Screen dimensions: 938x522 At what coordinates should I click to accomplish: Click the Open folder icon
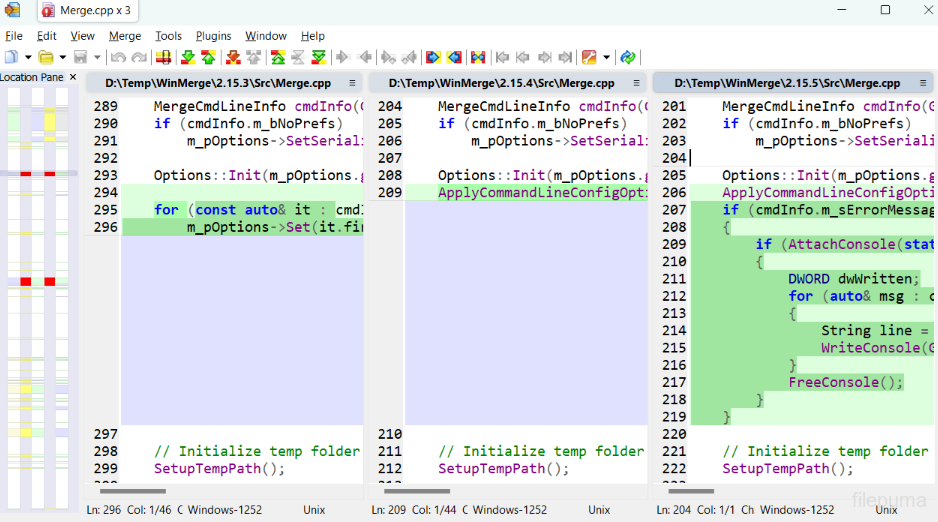(x=46, y=58)
